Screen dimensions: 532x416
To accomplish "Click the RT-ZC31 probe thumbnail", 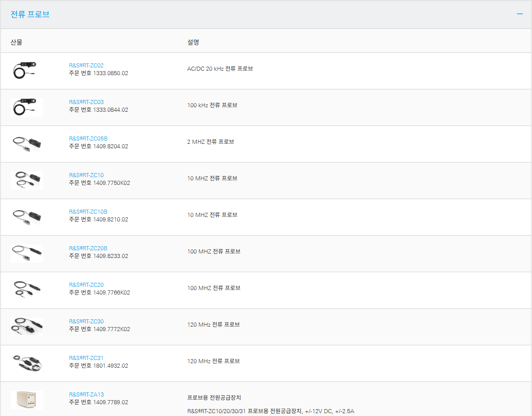I will point(26,363).
